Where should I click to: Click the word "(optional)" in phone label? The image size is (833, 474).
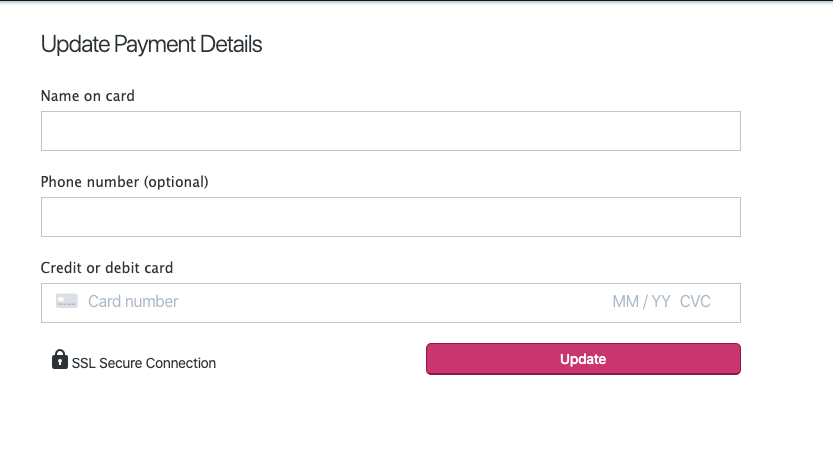176,182
